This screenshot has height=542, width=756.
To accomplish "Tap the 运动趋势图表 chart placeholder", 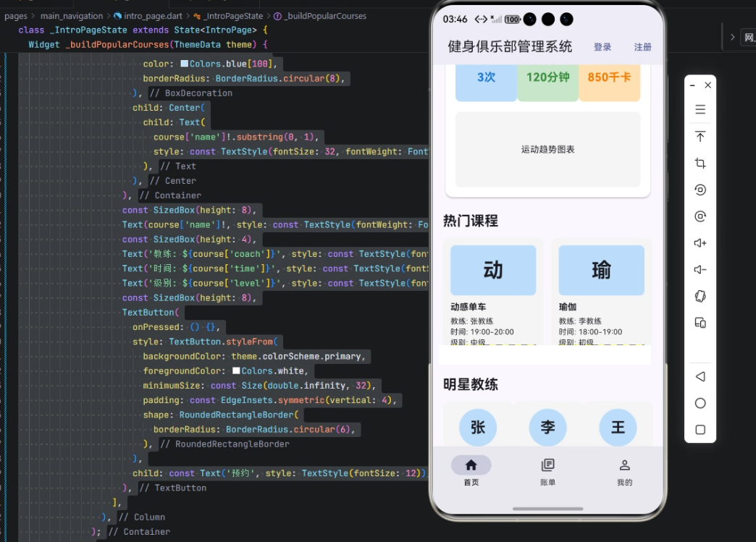I will tap(547, 149).
